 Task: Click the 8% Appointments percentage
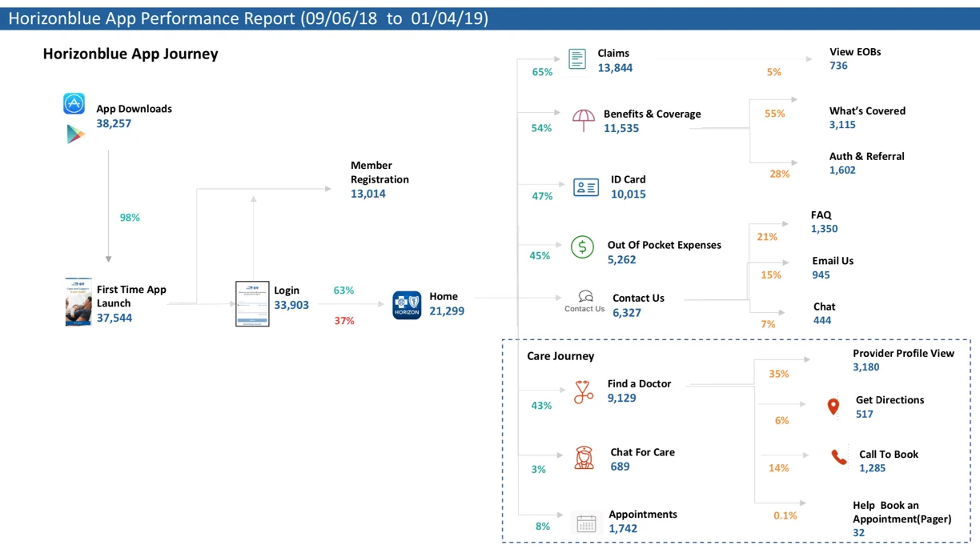[543, 527]
